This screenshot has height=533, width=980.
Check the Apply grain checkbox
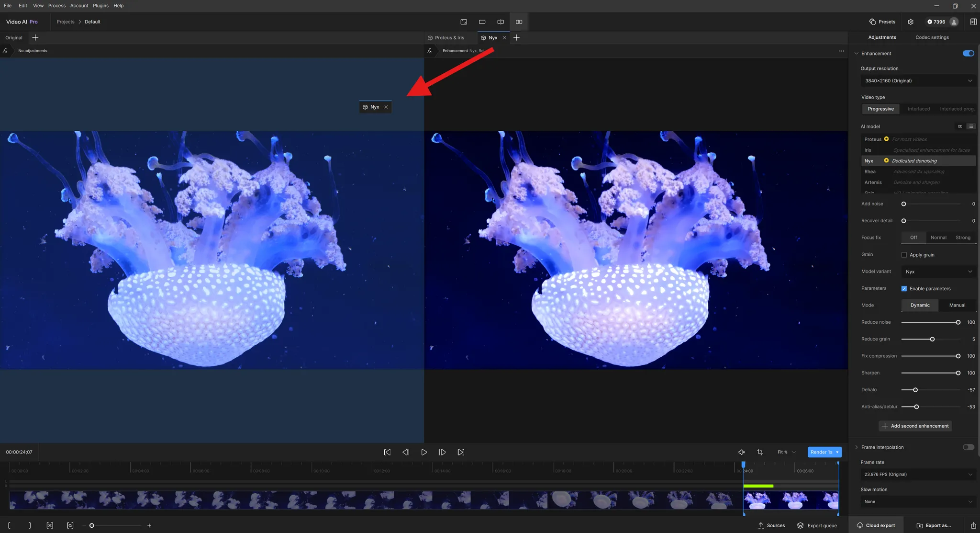click(904, 255)
